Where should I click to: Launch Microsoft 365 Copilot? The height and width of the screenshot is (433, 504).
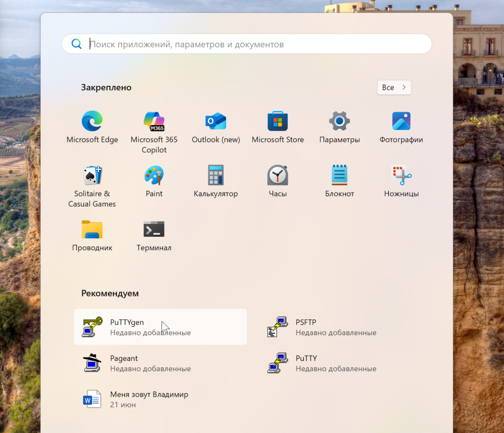click(154, 132)
